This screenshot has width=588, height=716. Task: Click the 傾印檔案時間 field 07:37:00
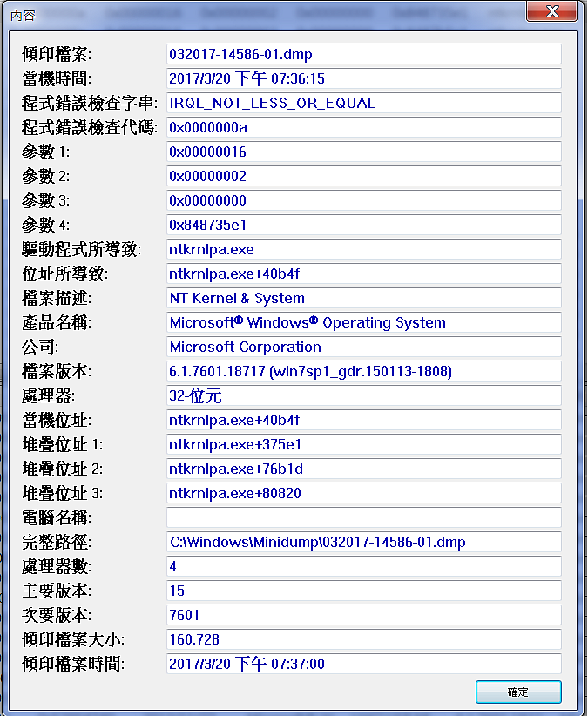click(x=364, y=664)
